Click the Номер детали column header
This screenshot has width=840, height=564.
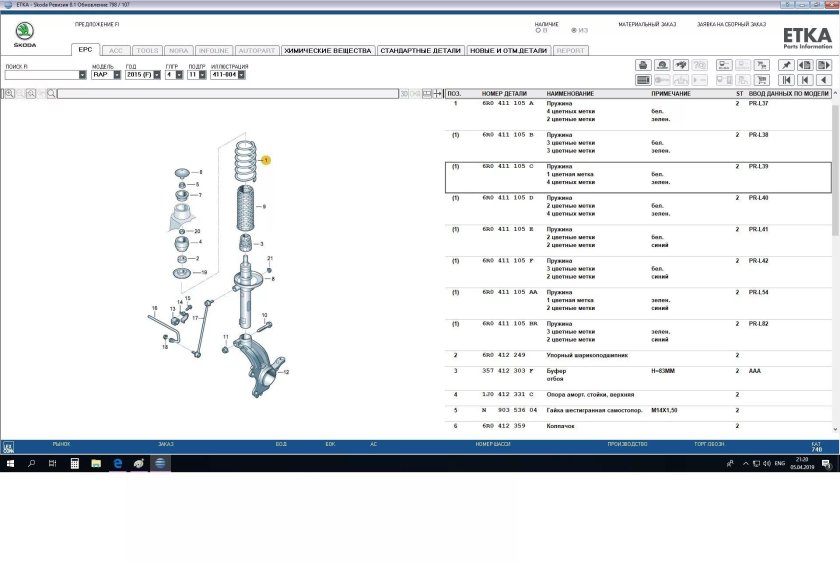503,93
